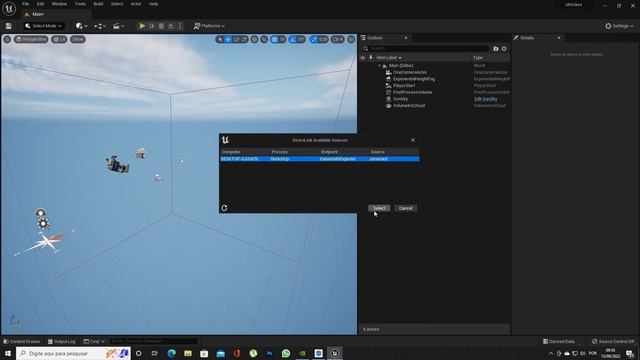Open the Perspective view dropdown
Screen dimensions: 640x360
tap(31, 39)
